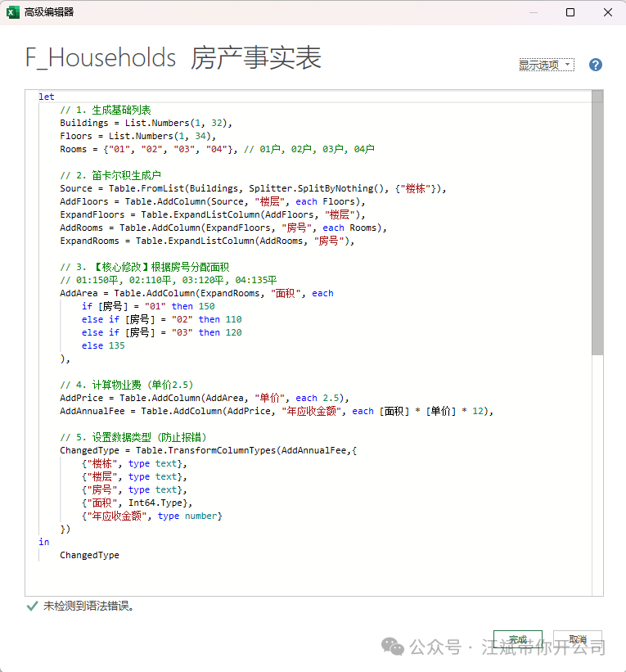Image resolution: width=626 pixels, height=672 pixels.
Task: Open the blue help question mark
Action: tap(595, 65)
